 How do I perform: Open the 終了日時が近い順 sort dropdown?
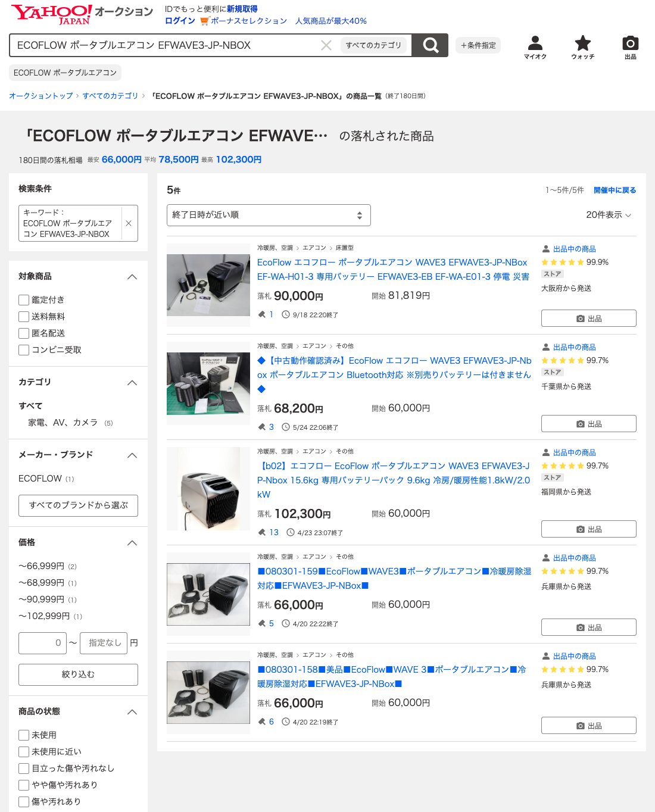(269, 215)
